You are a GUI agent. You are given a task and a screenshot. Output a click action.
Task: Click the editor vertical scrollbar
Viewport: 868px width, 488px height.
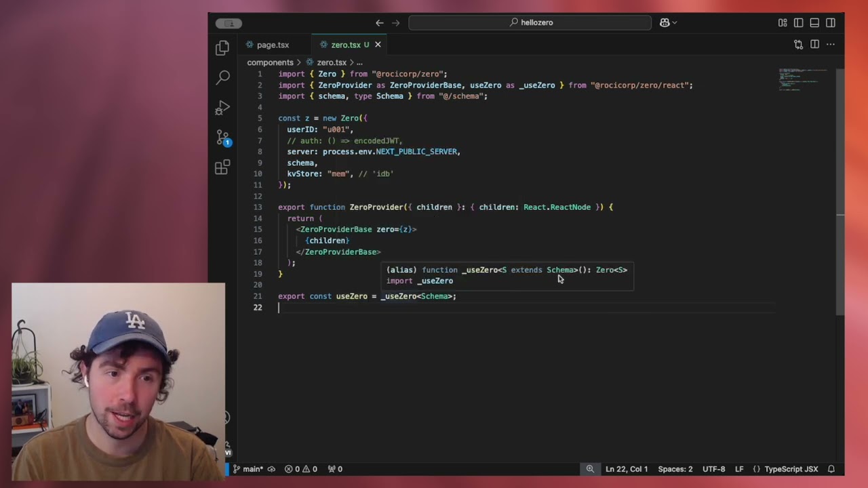click(x=840, y=192)
